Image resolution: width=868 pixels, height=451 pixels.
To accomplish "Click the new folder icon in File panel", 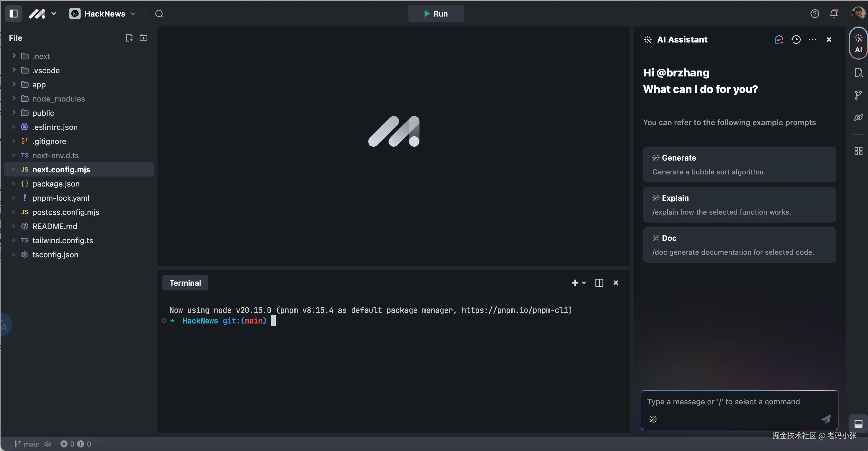I will 143,38.
